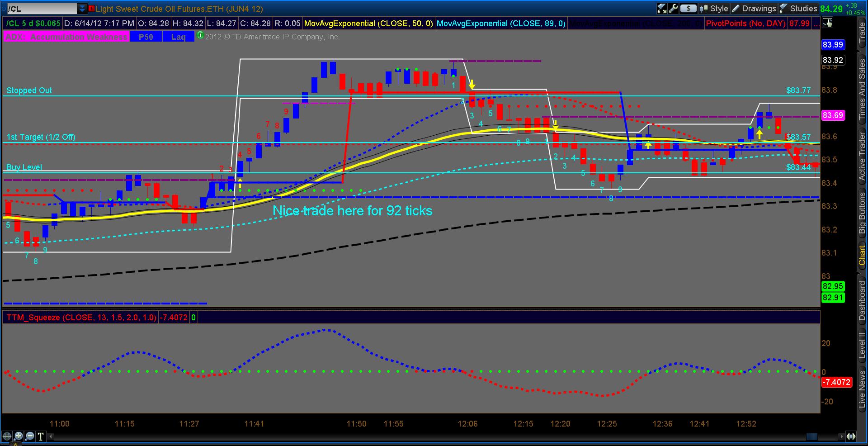This screenshot has height=446, width=868.
Task: Open the symbol selector double-arrow dropdown
Action: (82, 9)
